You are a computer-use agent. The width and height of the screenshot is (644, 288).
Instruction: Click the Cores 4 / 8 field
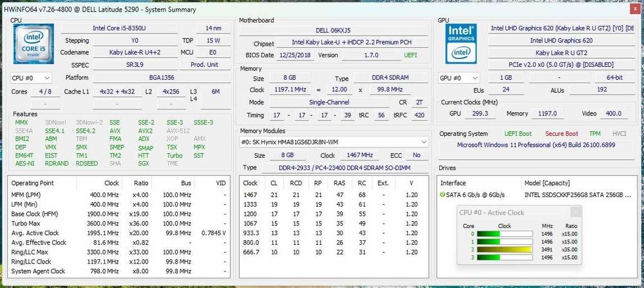[x=45, y=91]
